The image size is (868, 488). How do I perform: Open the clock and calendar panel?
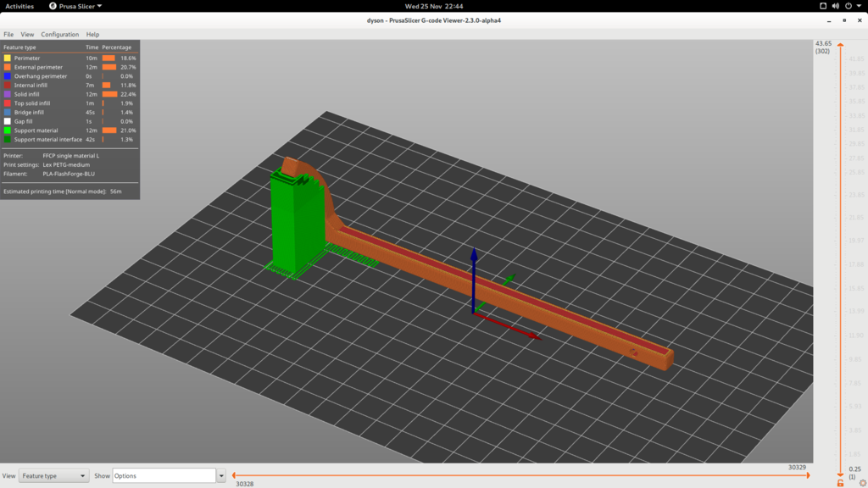[x=434, y=6]
